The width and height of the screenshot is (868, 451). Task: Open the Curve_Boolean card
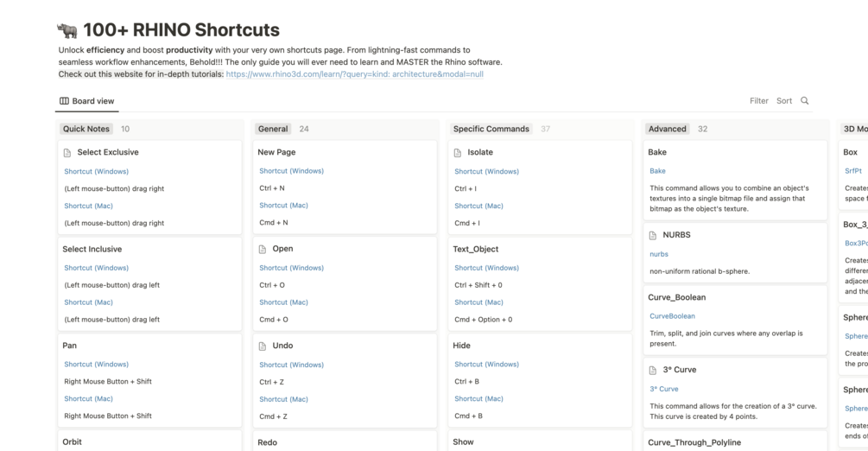[676, 297]
